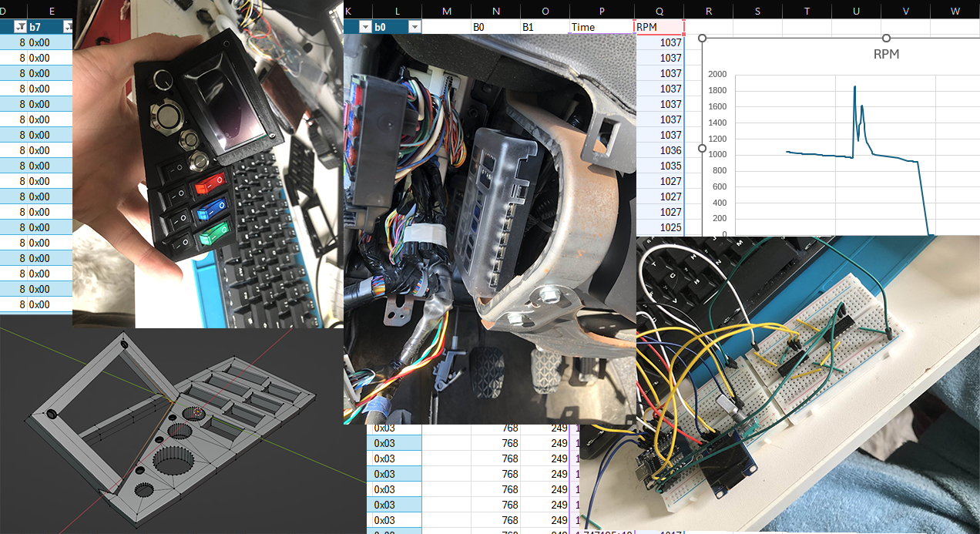Select the breadboard circuit photo
This screenshot has height=534, width=980.
coord(780,385)
